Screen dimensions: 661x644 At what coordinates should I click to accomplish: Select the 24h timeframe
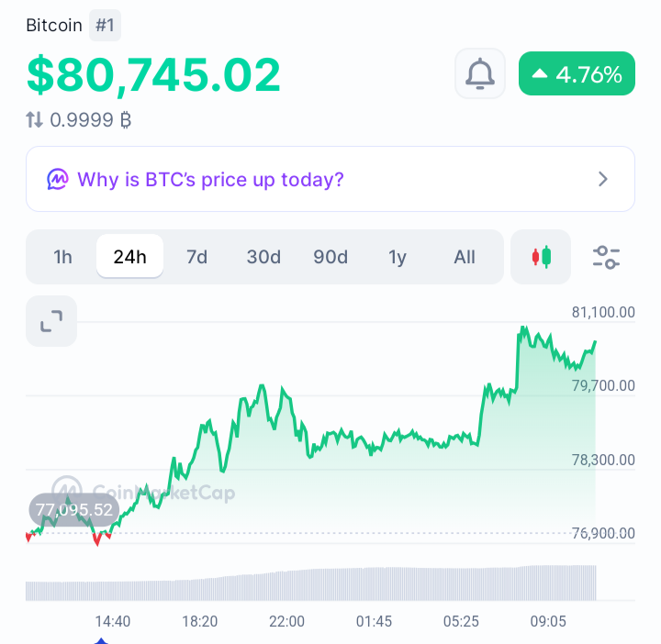point(129,257)
